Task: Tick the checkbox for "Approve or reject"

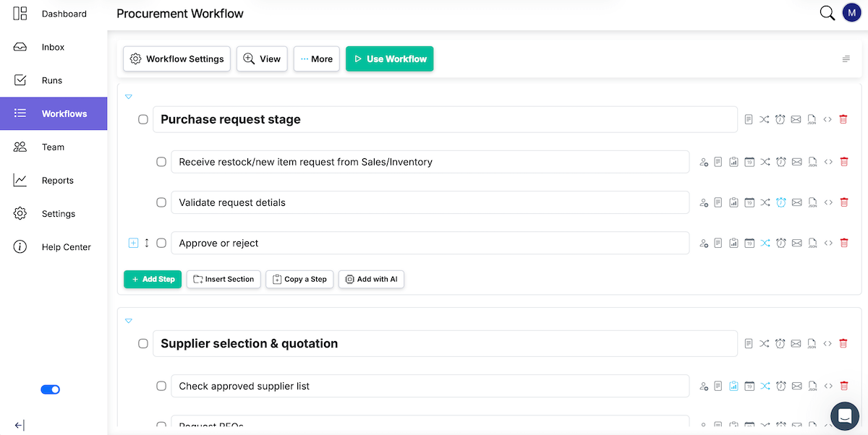Action: point(161,243)
